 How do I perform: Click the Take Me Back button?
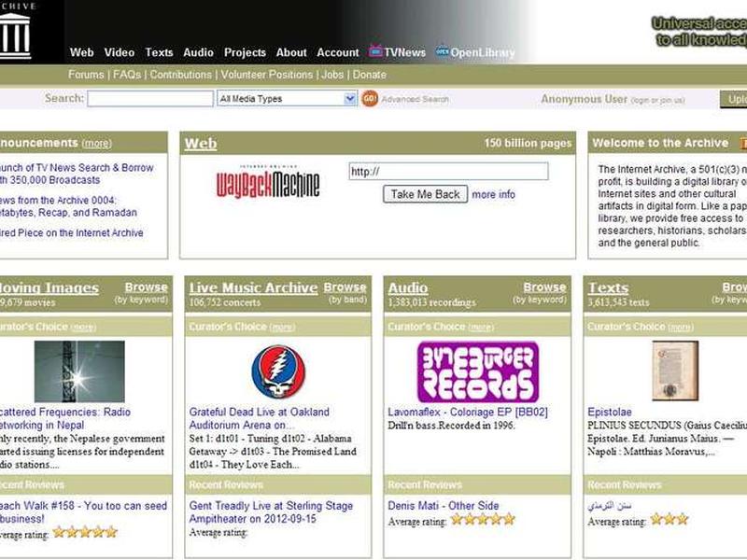pos(426,194)
